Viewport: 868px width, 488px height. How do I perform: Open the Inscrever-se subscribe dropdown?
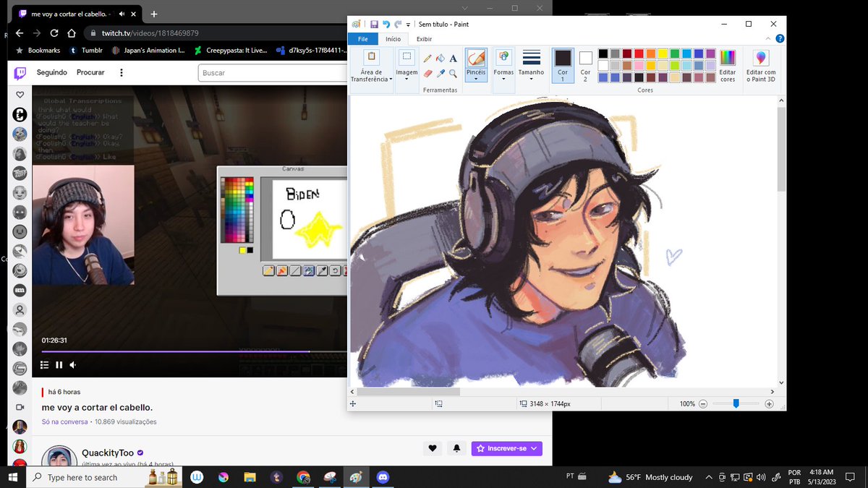534,448
